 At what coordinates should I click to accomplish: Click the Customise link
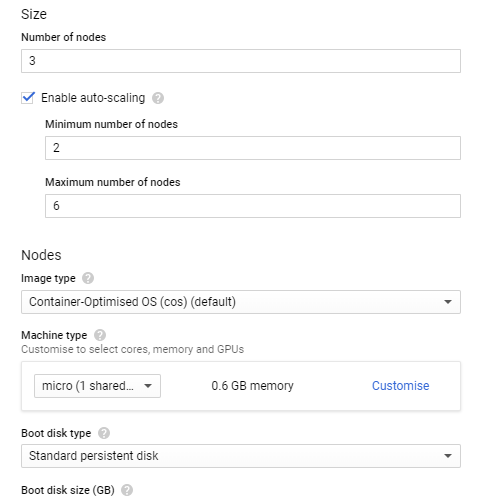(401, 386)
